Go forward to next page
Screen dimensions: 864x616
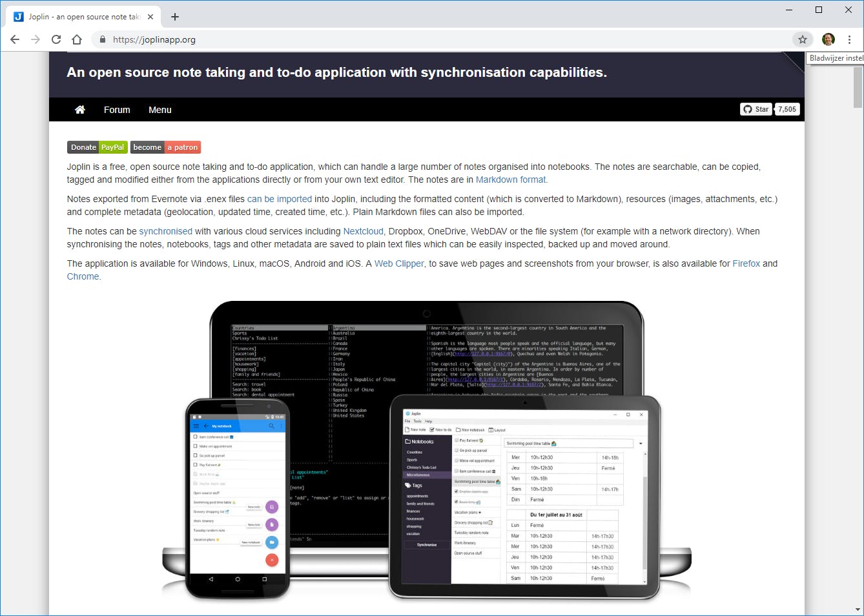(36, 39)
